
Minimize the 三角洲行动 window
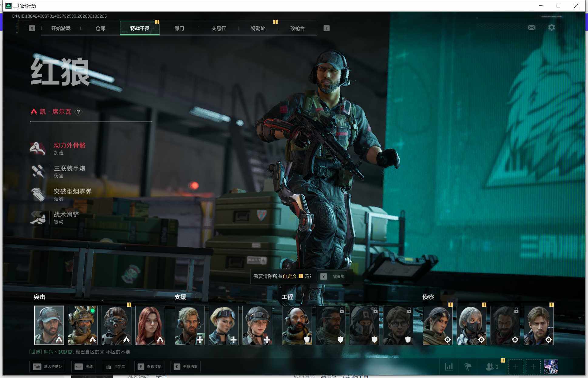click(x=541, y=6)
